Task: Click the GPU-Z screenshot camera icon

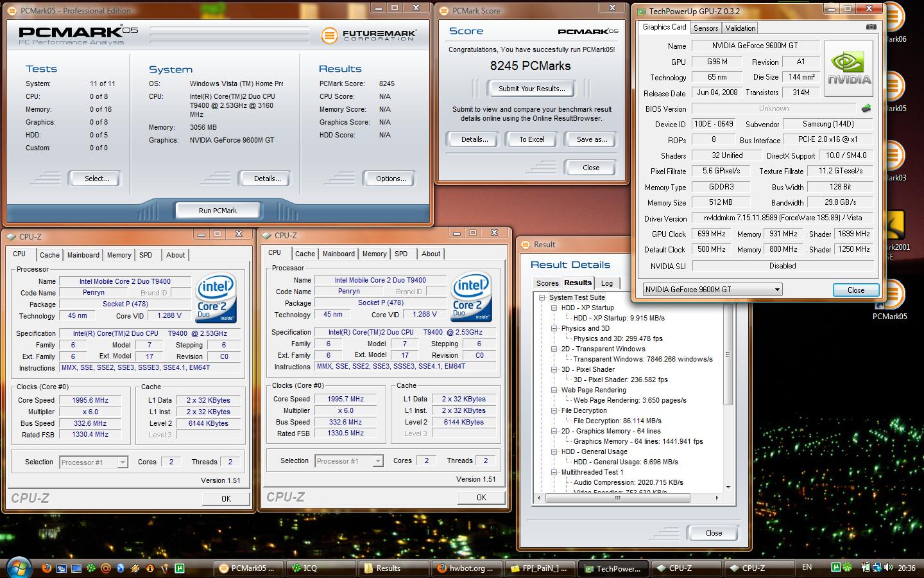Action: point(871,27)
